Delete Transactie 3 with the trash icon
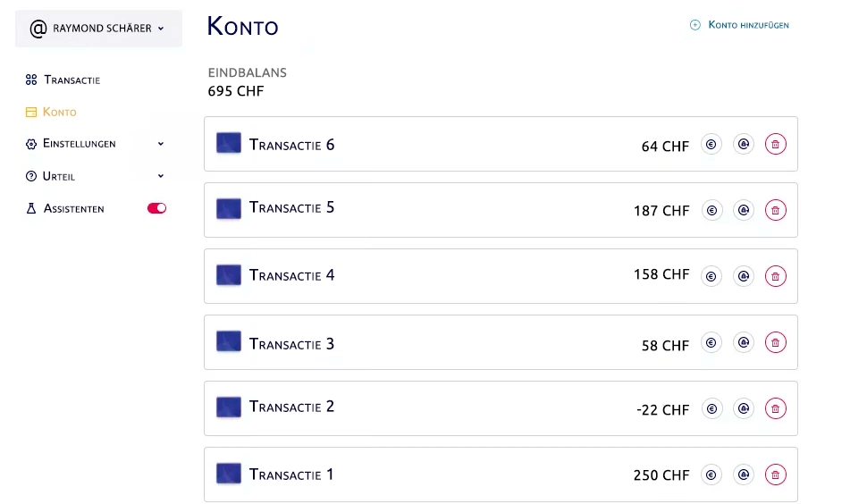 click(775, 342)
